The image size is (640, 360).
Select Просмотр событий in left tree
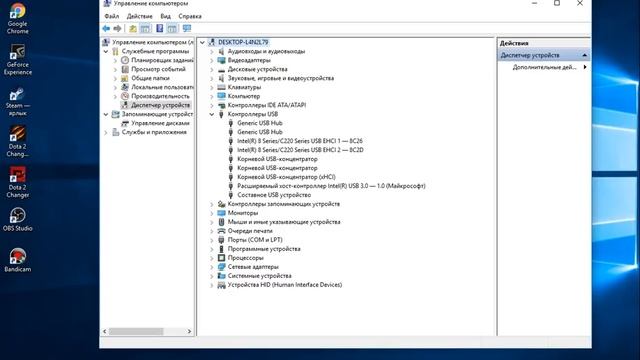[158, 69]
